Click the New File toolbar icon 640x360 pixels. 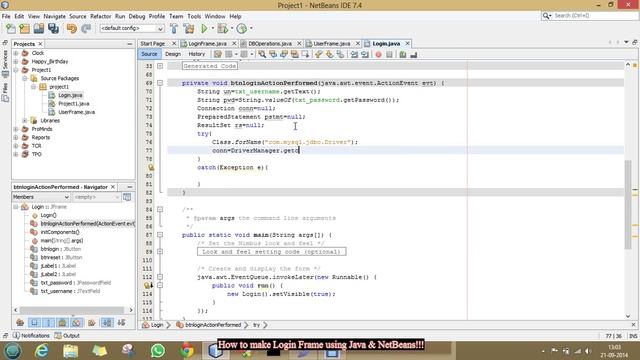pyautogui.click(x=11, y=29)
